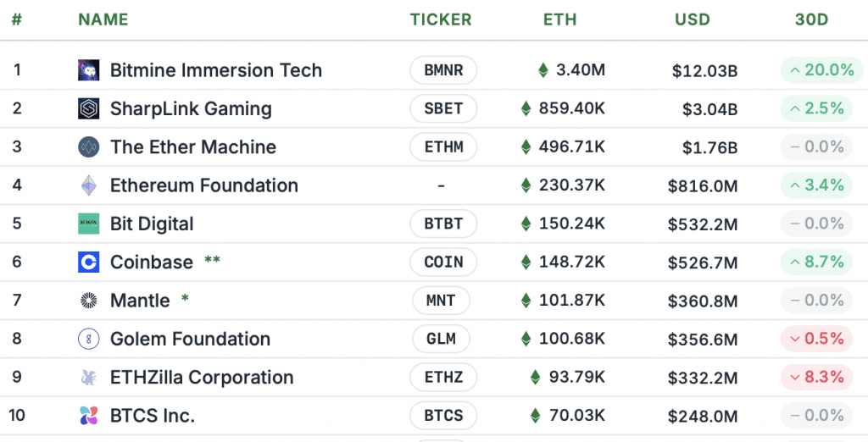This screenshot has width=868, height=442.
Task: Click the SharpLink Gaming logo icon
Action: [x=88, y=108]
